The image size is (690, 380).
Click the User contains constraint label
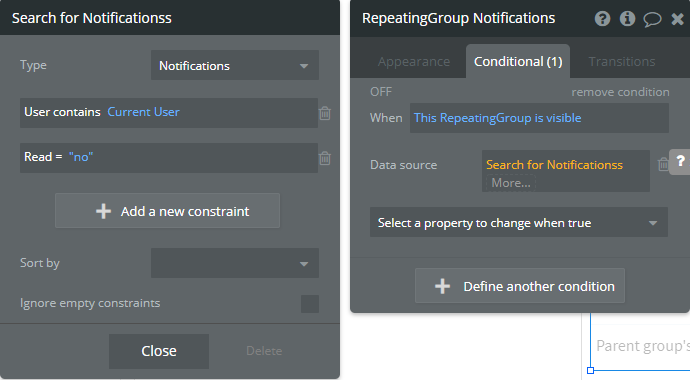tap(62, 112)
